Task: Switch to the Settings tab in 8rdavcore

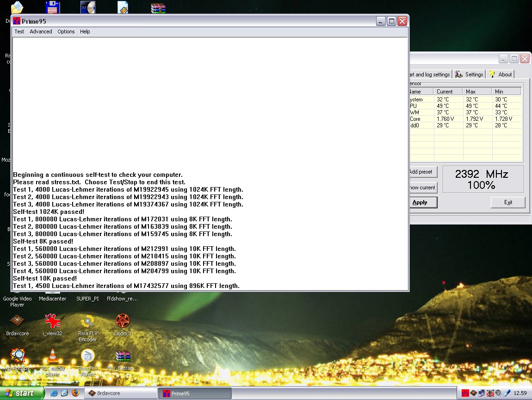Action: pos(469,75)
